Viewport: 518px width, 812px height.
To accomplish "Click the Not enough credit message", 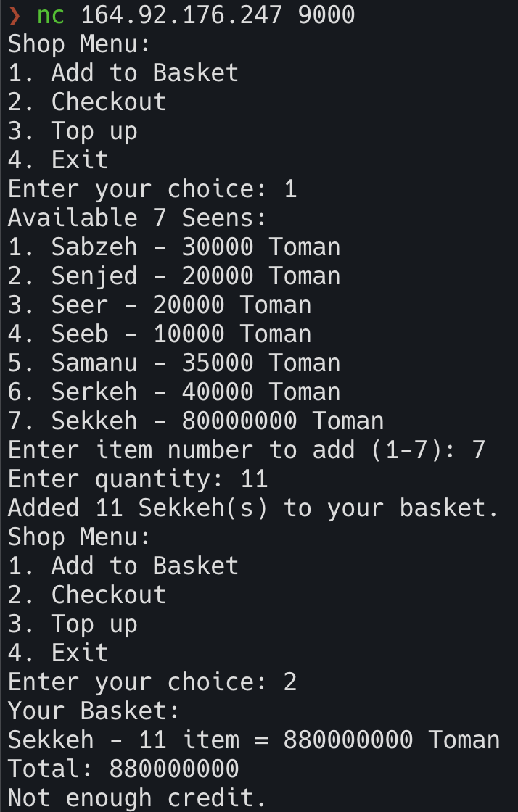I will tap(137, 797).
